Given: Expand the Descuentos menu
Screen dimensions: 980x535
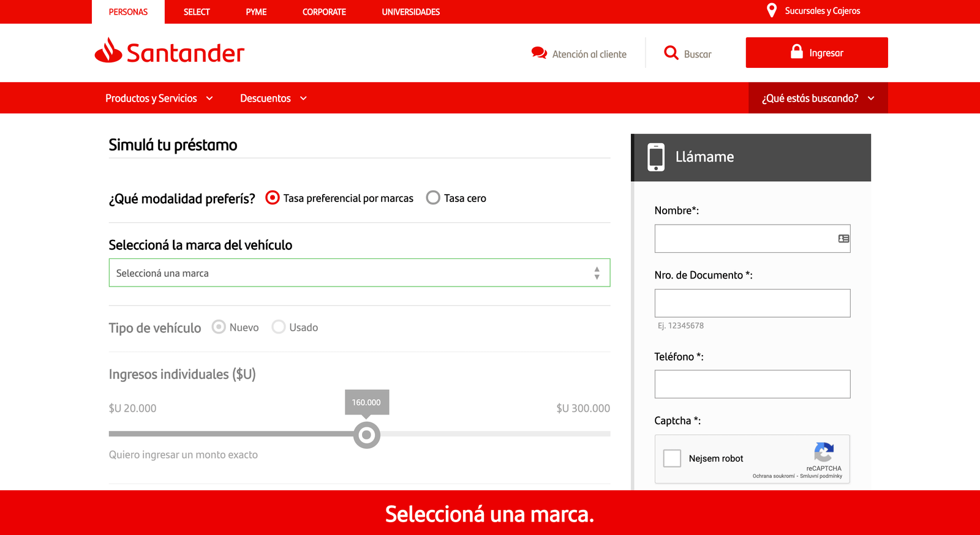Looking at the screenshot, I should coord(273,98).
